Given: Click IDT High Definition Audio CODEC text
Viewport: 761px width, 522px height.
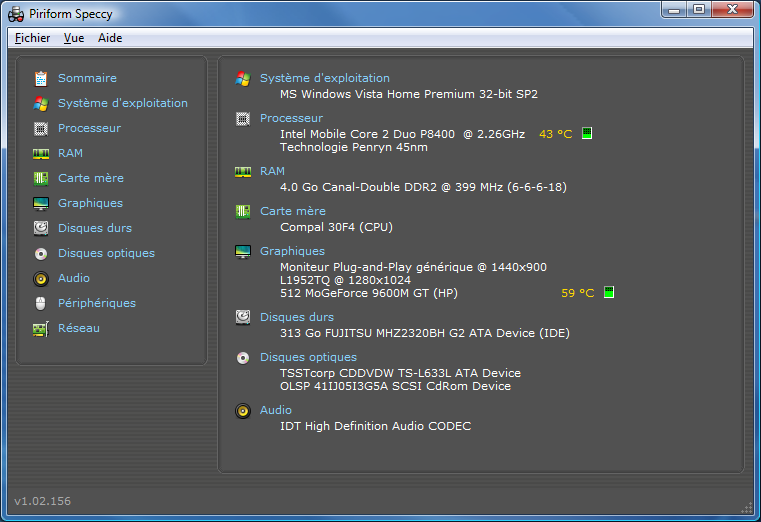Looking at the screenshot, I should pyautogui.click(x=375, y=426).
